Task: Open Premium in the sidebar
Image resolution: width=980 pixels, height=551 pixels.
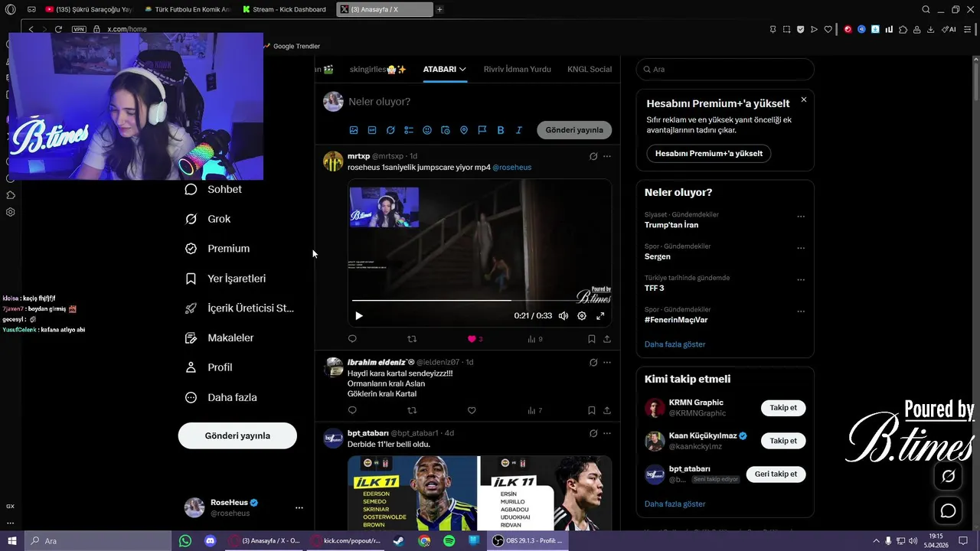Action: coord(218,249)
